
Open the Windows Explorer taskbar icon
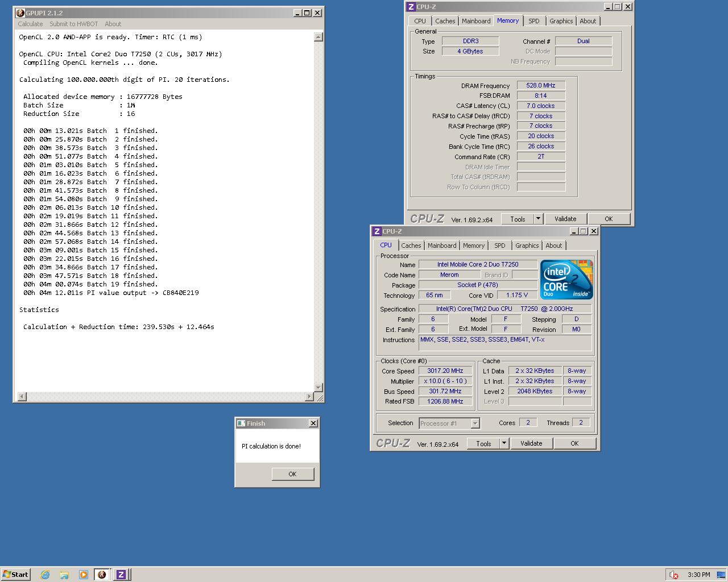tap(64, 575)
